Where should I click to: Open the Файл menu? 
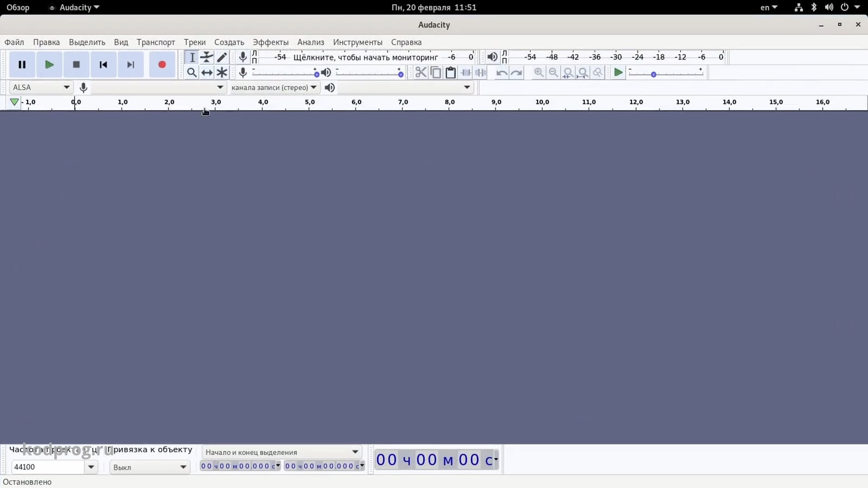[14, 42]
